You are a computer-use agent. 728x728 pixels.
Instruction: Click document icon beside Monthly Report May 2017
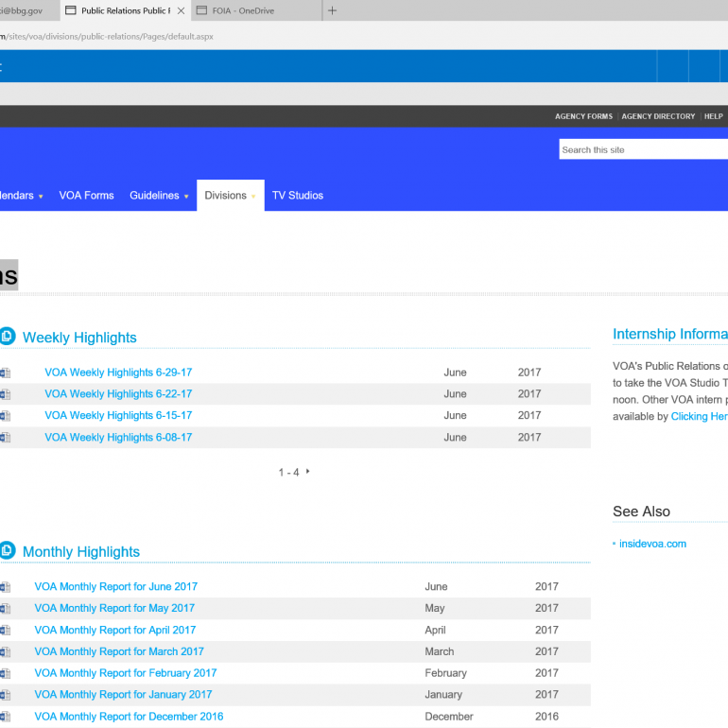point(5,608)
